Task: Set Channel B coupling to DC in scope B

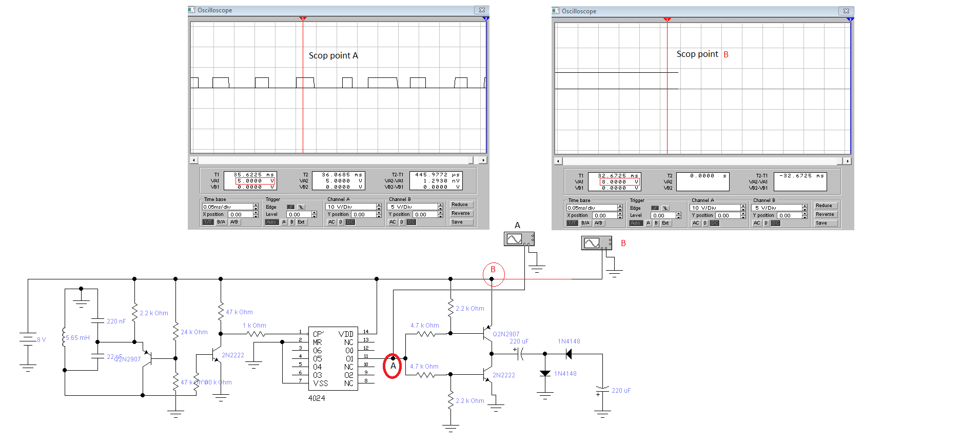Action: (776, 223)
